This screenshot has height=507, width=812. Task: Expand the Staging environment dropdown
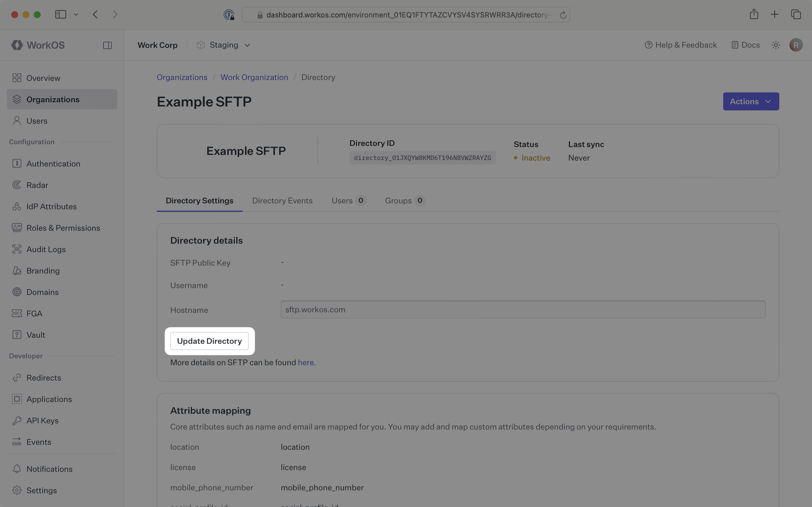[x=224, y=45]
